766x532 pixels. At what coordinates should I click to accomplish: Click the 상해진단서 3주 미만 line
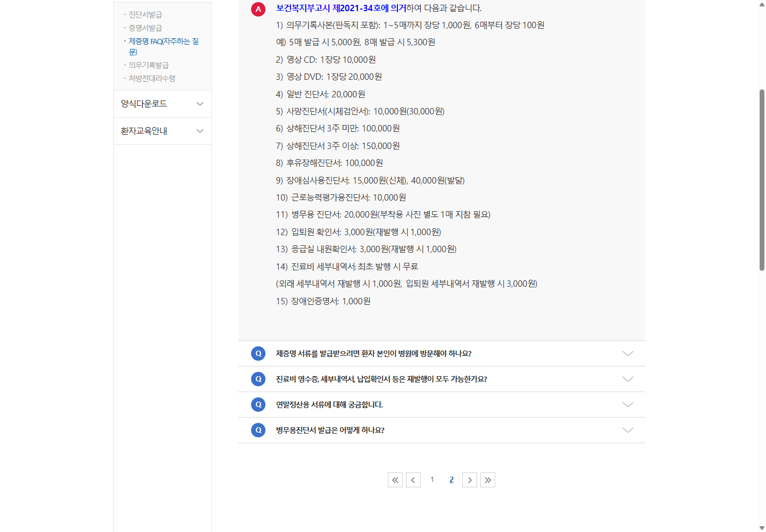[338, 128]
